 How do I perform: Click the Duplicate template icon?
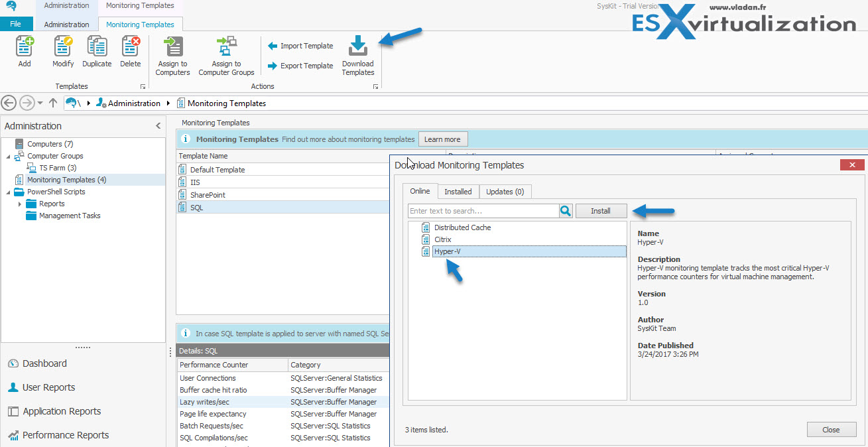(x=97, y=46)
